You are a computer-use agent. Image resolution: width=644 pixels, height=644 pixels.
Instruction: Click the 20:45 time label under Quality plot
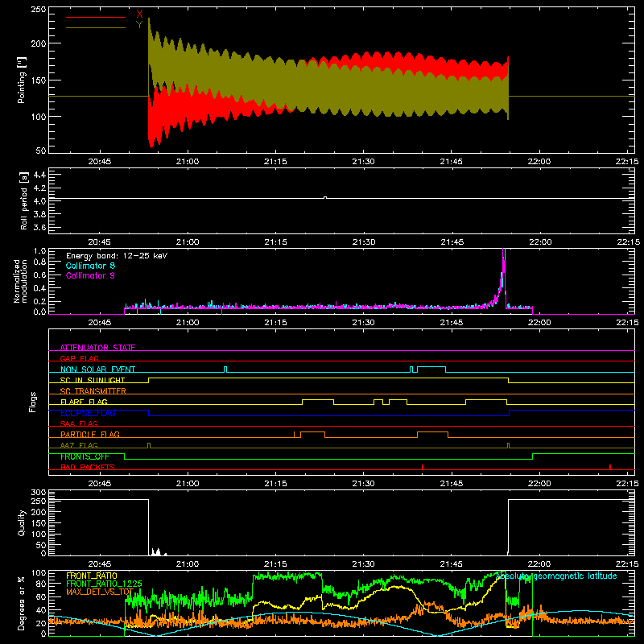coord(99,564)
